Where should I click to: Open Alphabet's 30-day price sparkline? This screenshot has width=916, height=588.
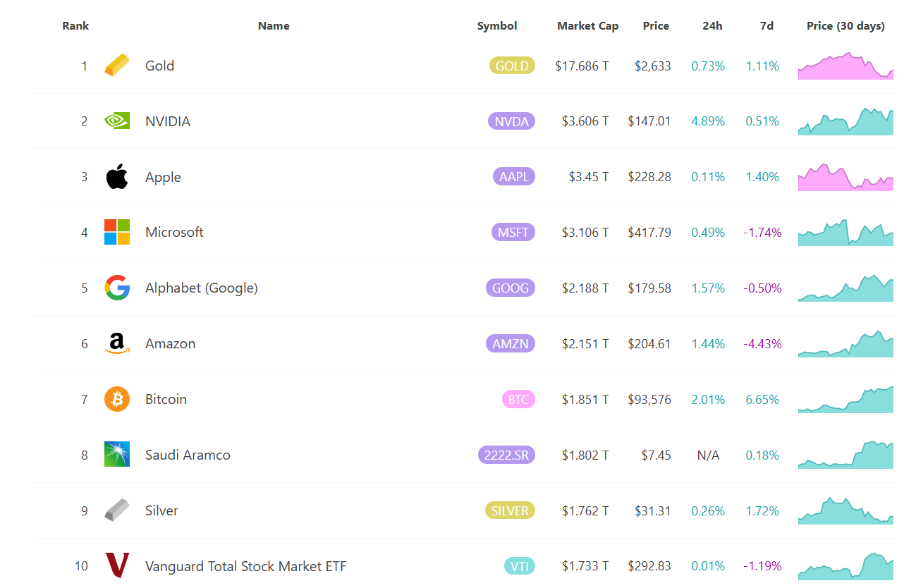(845, 288)
